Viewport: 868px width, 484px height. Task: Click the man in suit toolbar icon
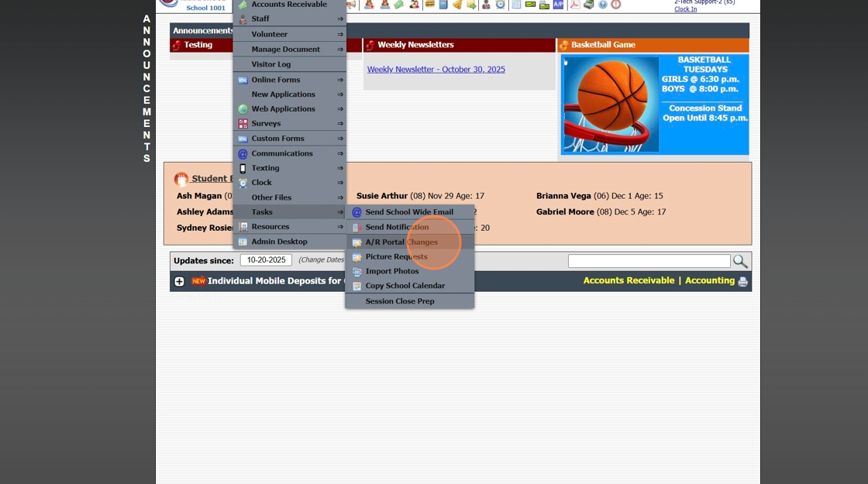pos(486,5)
